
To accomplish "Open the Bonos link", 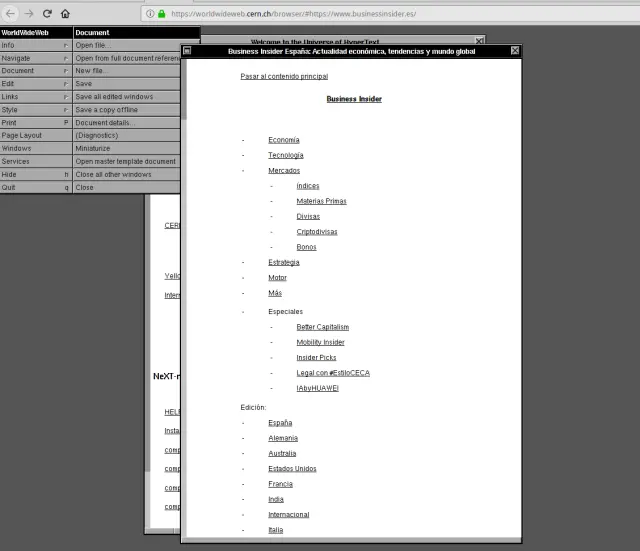I will tap(306, 247).
